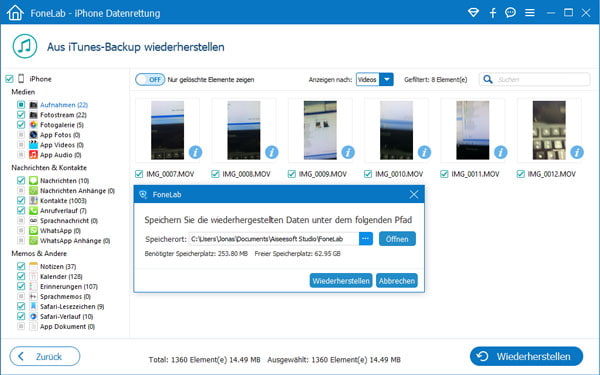
Task: Click Wiederherstellen in the FoneLab dialog
Action: (x=341, y=280)
